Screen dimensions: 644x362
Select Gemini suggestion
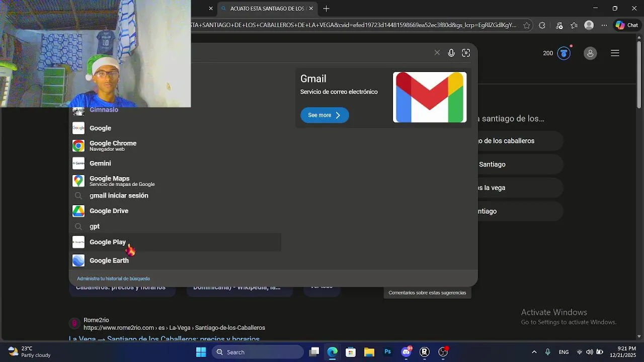click(x=175, y=163)
